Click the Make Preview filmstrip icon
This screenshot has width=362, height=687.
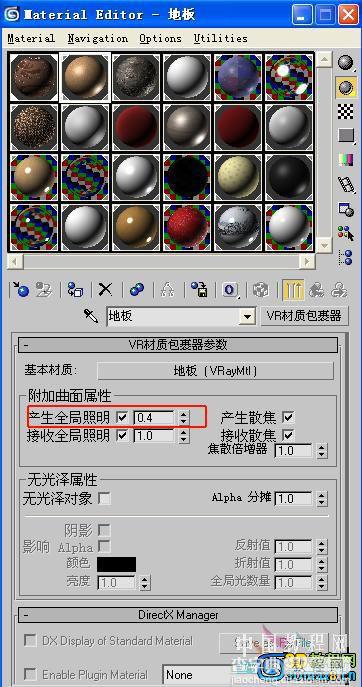click(x=346, y=185)
